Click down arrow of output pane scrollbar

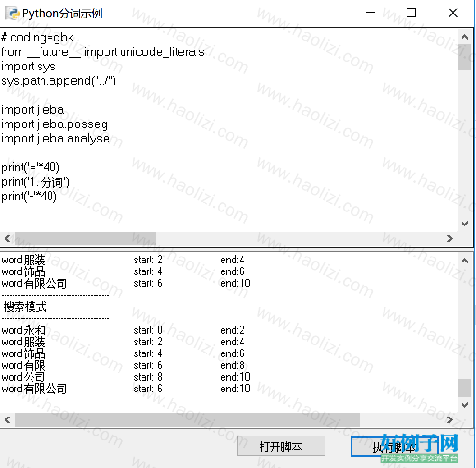pyautogui.click(x=464, y=404)
